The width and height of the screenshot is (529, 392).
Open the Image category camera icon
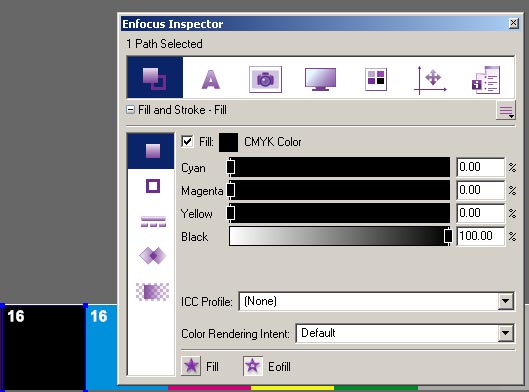tap(265, 79)
